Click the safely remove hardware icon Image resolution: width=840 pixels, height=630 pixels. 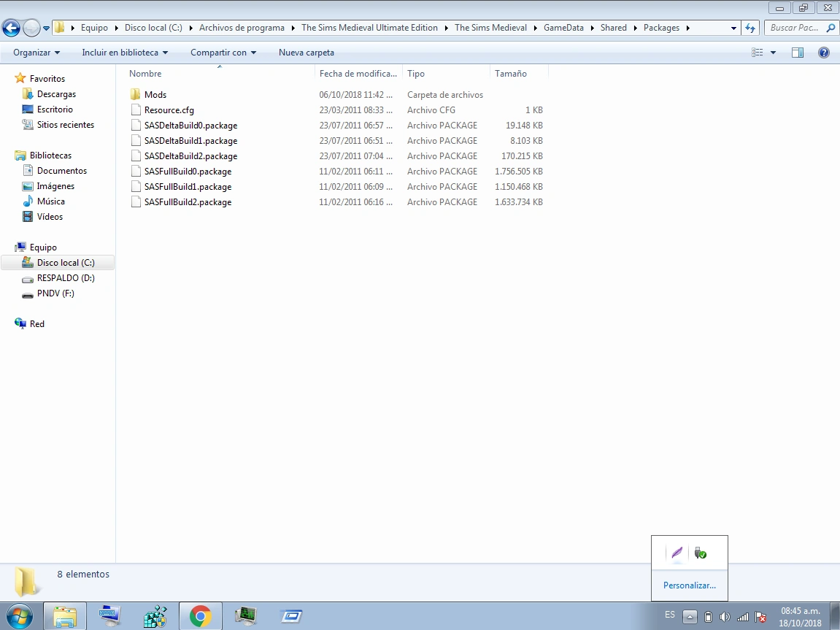[701, 553]
